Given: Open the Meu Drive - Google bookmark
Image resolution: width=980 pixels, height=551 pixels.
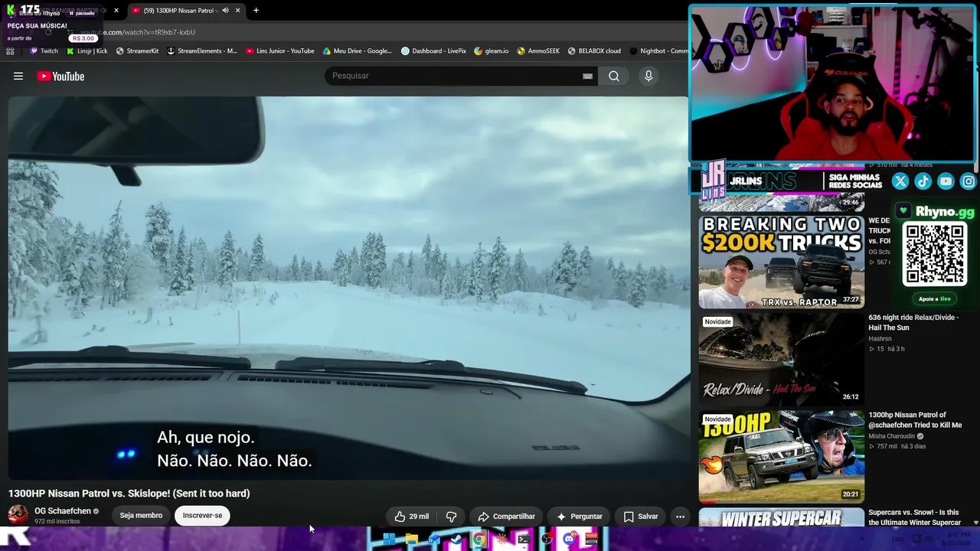Looking at the screenshot, I should point(358,51).
